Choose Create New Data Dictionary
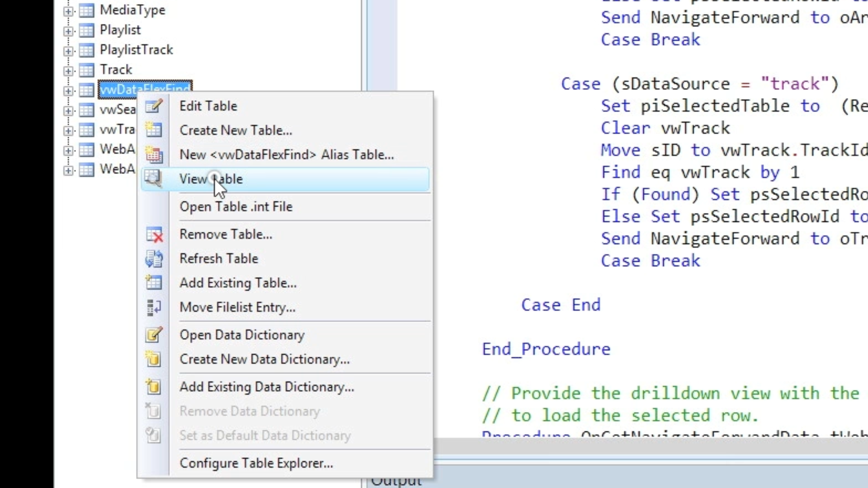Viewport: 868px width, 488px height. [x=264, y=359]
